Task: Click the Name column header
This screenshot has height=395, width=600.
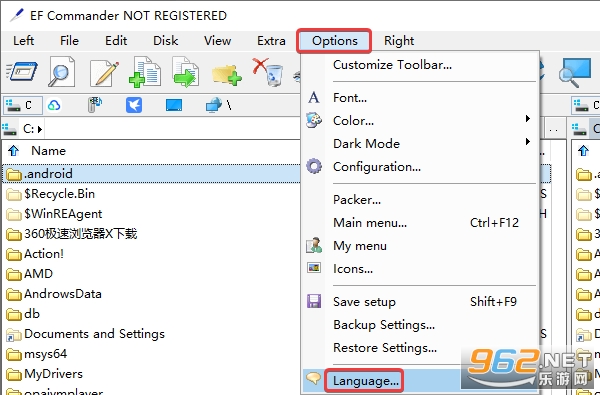Action: [48, 150]
